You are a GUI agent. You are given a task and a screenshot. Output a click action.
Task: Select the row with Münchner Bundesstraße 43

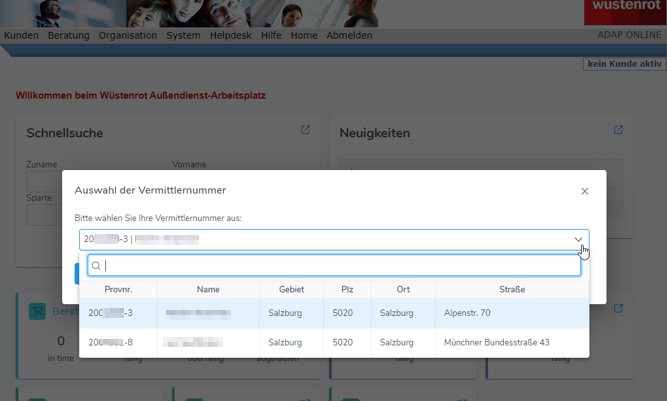333,343
